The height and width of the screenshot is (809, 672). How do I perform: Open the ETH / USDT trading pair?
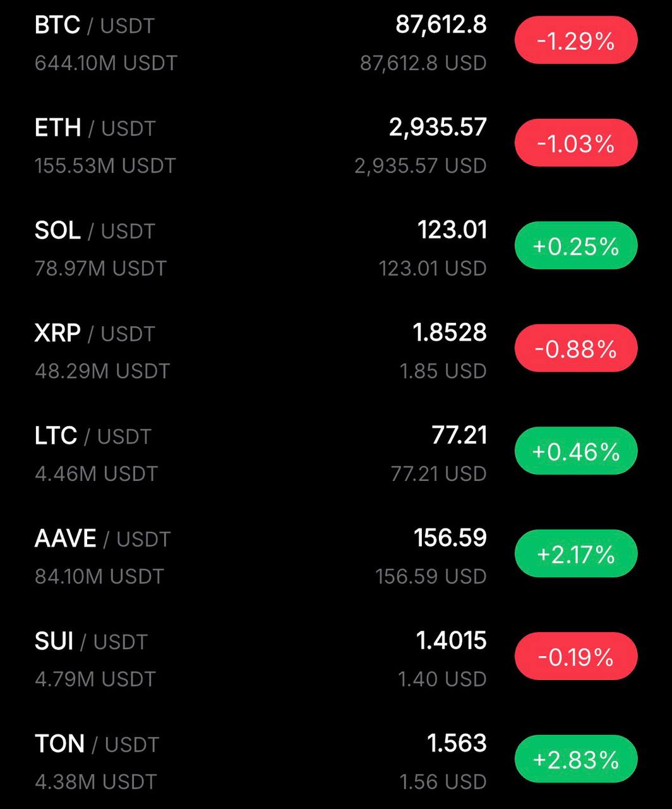95,128
